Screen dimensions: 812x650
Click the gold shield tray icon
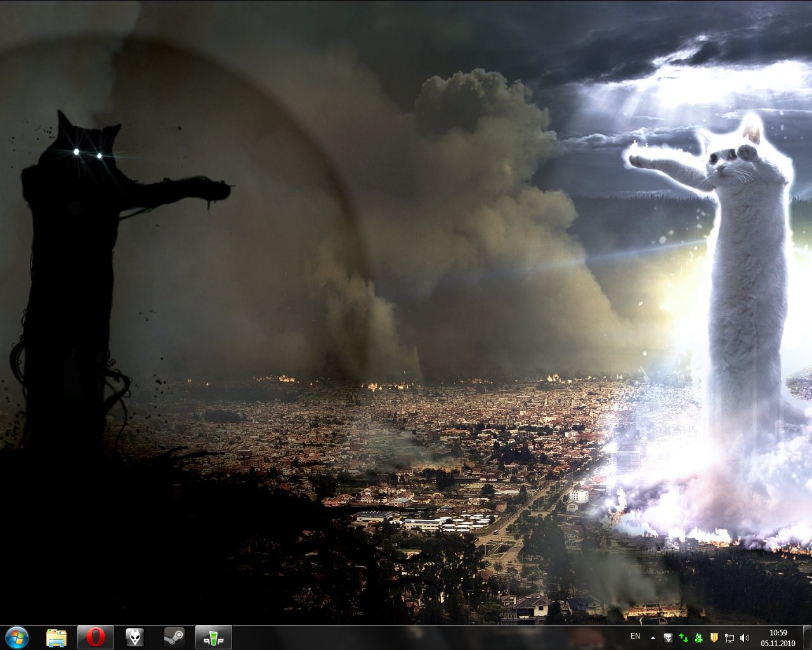(x=714, y=637)
